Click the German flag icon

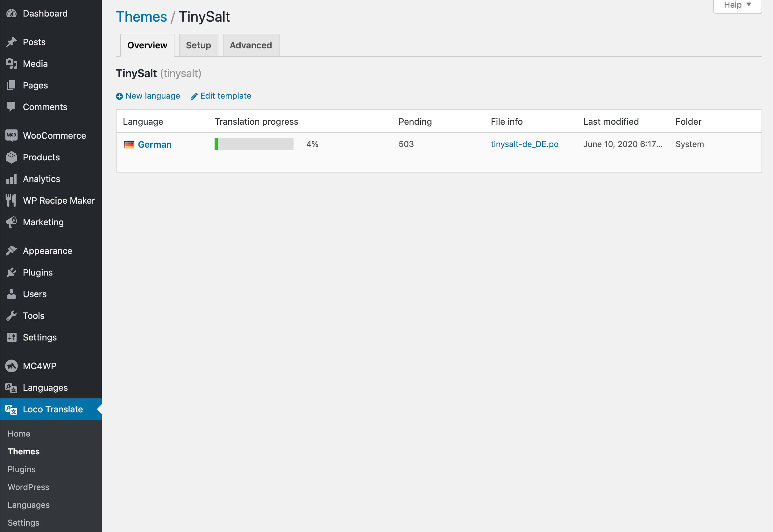tap(129, 145)
